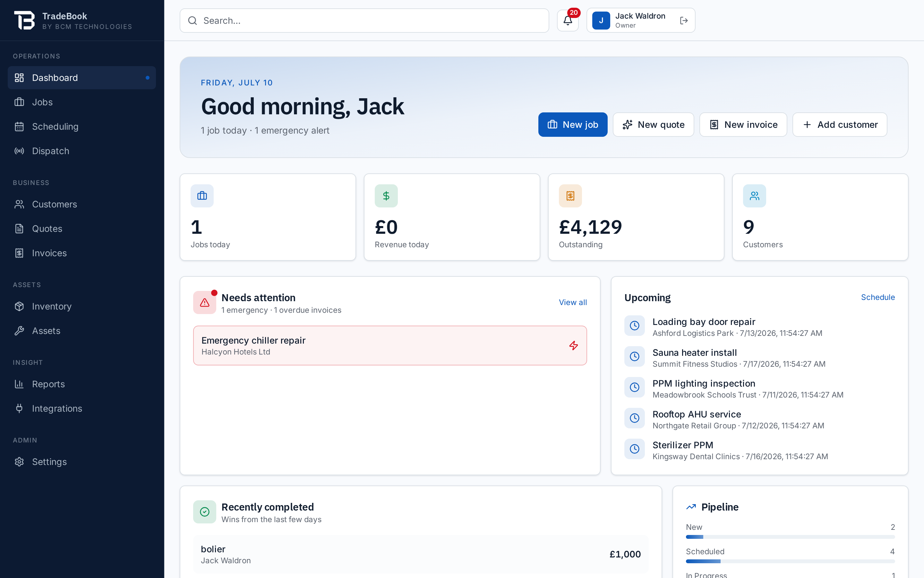Click the PPM lighting inspection title
The height and width of the screenshot is (578, 924).
704,383
